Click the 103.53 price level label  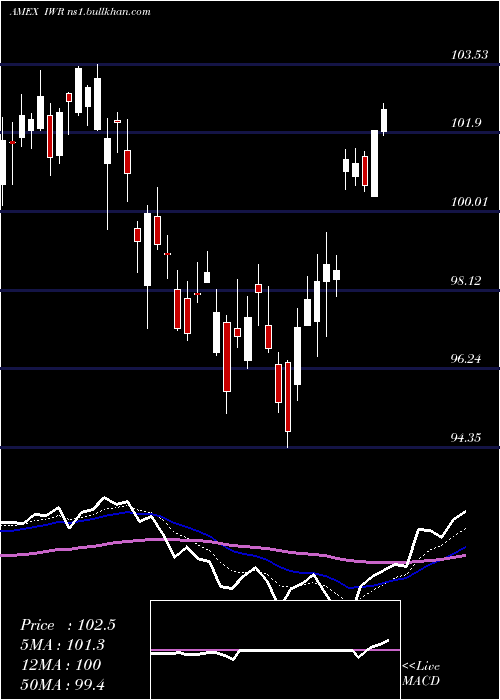coord(469,55)
